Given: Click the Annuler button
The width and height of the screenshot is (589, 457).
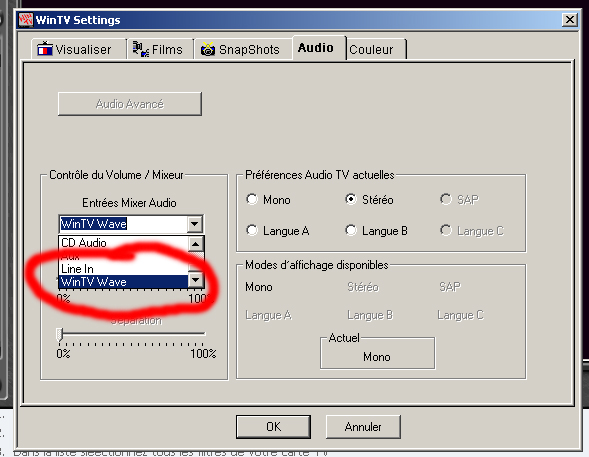Looking at the screenshot, I should click(x=363, y=427).
